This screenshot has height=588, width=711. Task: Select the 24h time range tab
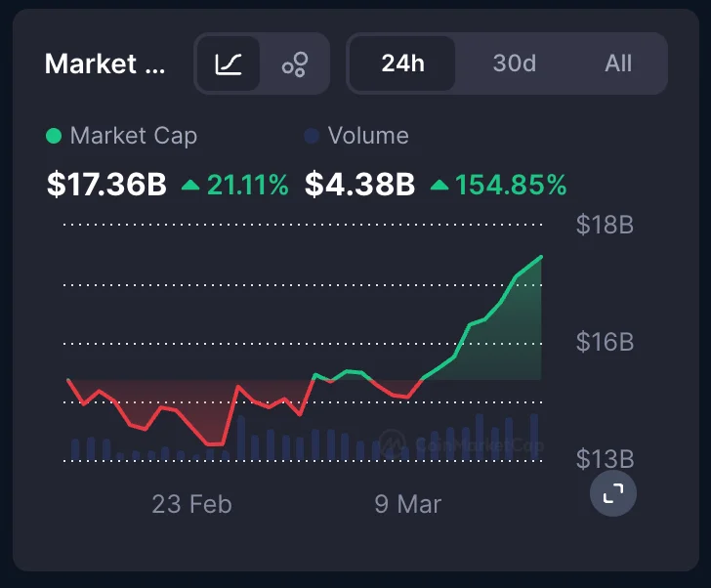tap(402, 64)
